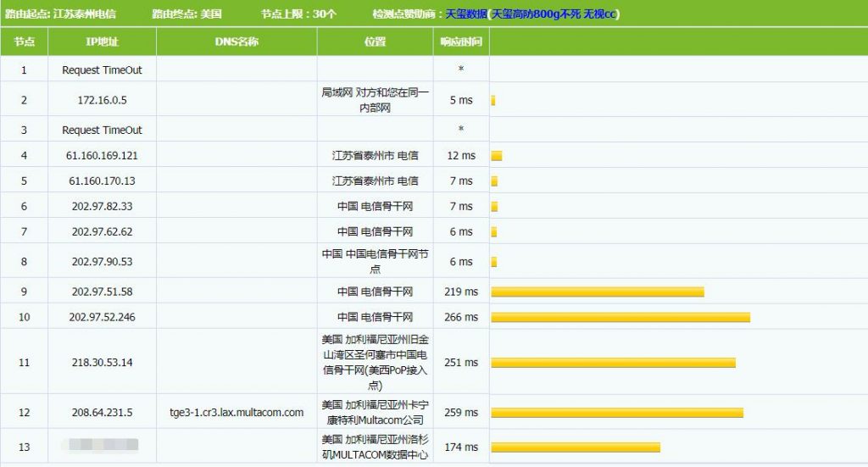Click node number 11 in the first column
Viewport: 868px width, 467px height.
click(24, 363)
